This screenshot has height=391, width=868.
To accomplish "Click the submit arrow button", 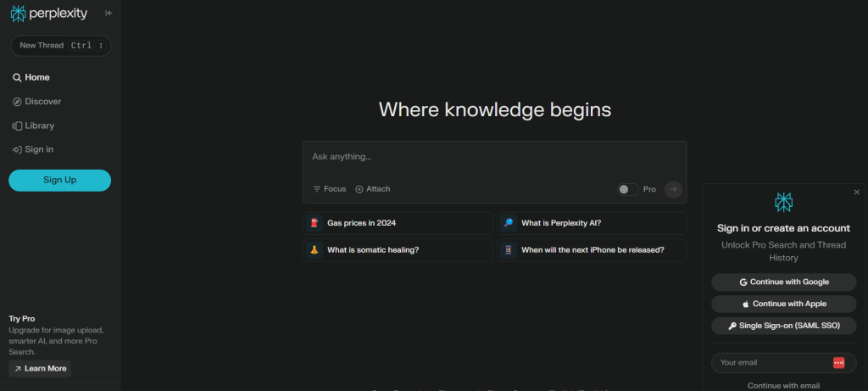I will (x=673, y=189).
